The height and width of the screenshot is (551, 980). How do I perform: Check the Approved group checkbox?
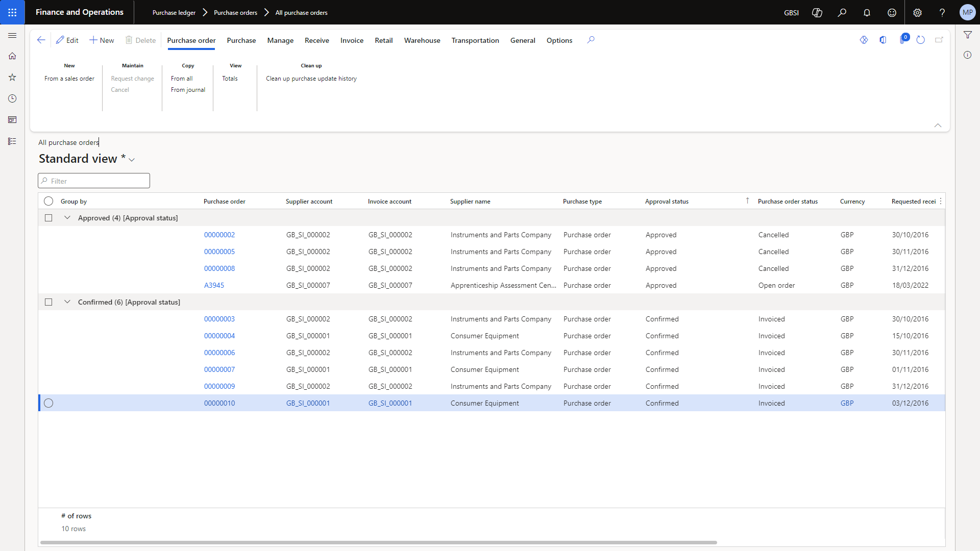click(x=48, y=217)
